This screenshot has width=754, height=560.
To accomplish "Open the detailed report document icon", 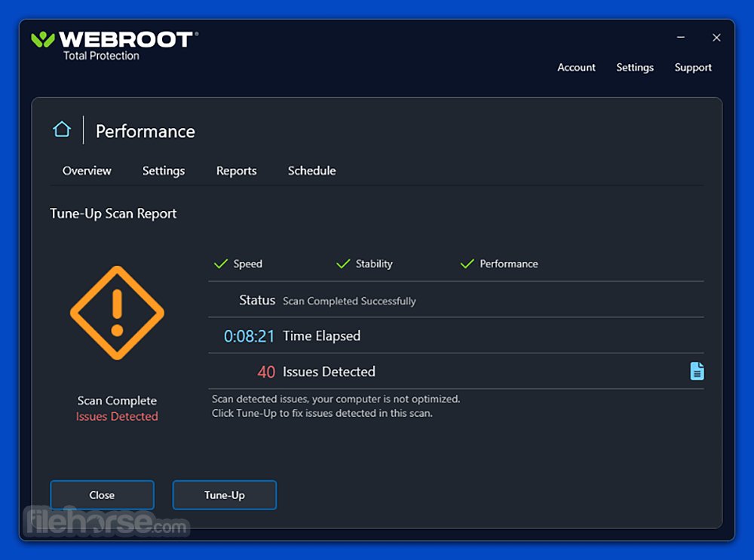I will (x=697, y=371).
